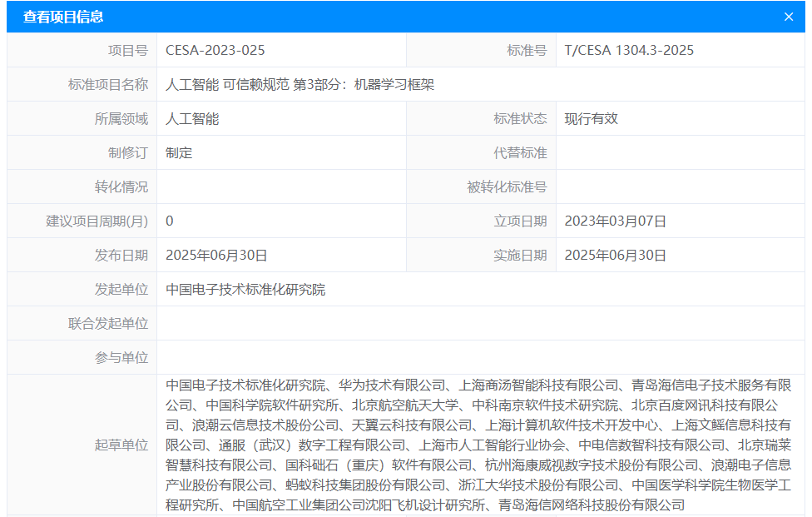This screenshot has height=517, width=812.
Task: Select approval date 2023年03月07日
Action: 615,221
